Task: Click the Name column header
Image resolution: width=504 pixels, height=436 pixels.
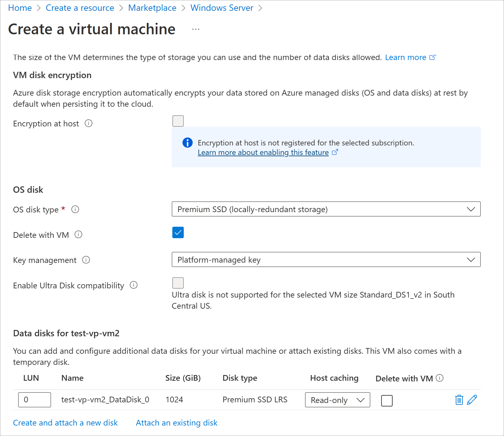Action: [72, 378]
